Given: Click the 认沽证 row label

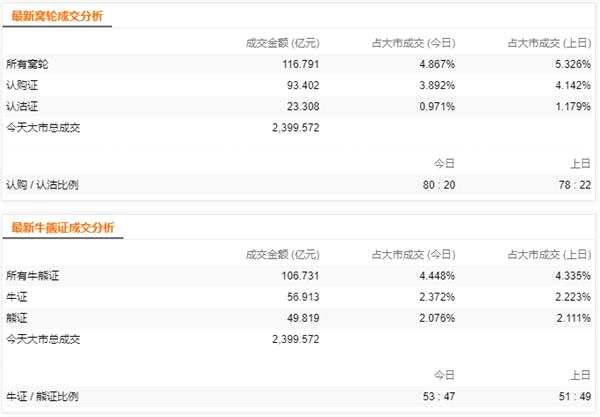Looking at the screenshot, I should (21, 106).
